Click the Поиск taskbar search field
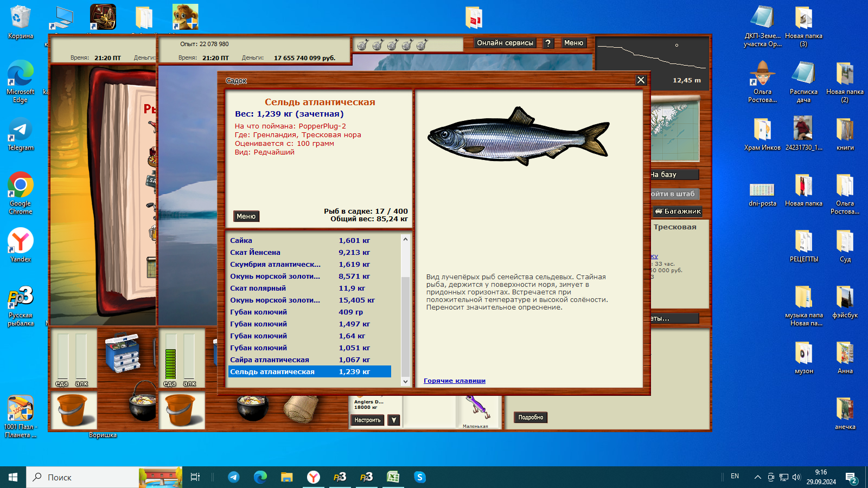 tap(82, 477)
